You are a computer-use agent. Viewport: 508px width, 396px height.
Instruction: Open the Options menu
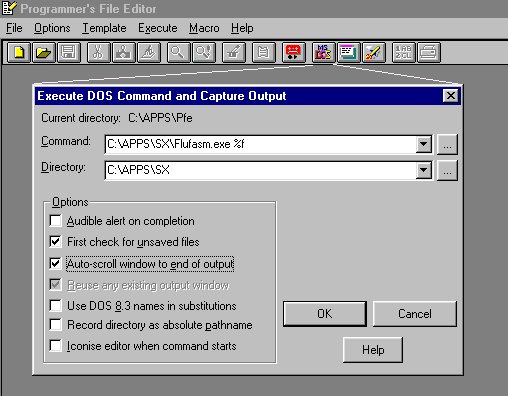coord(52,28)
